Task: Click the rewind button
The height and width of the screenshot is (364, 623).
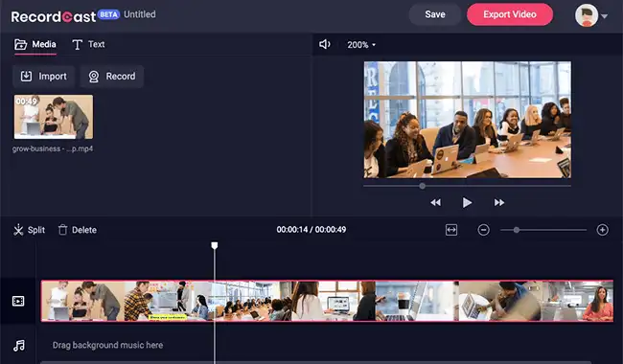Action: 435,202
